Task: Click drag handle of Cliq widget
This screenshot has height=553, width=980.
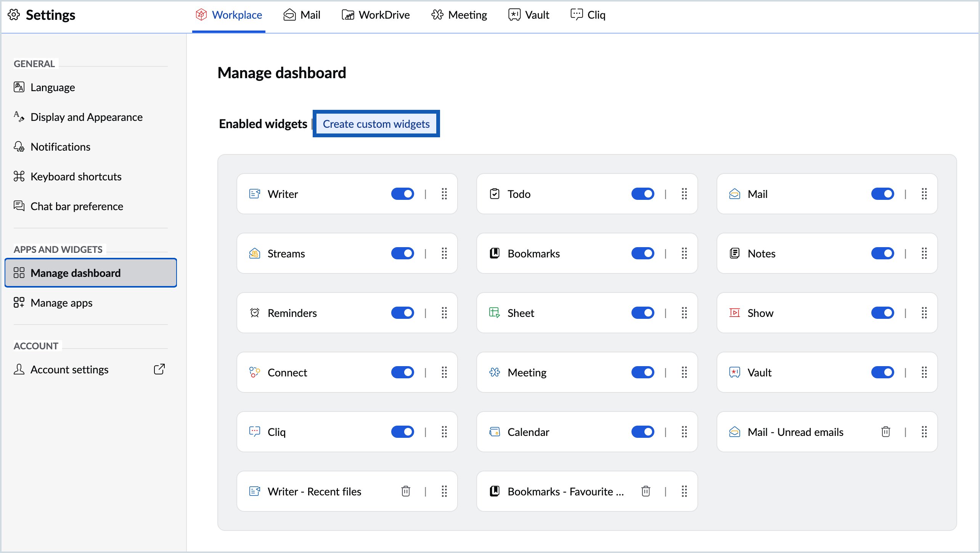Action: (444, 432)
